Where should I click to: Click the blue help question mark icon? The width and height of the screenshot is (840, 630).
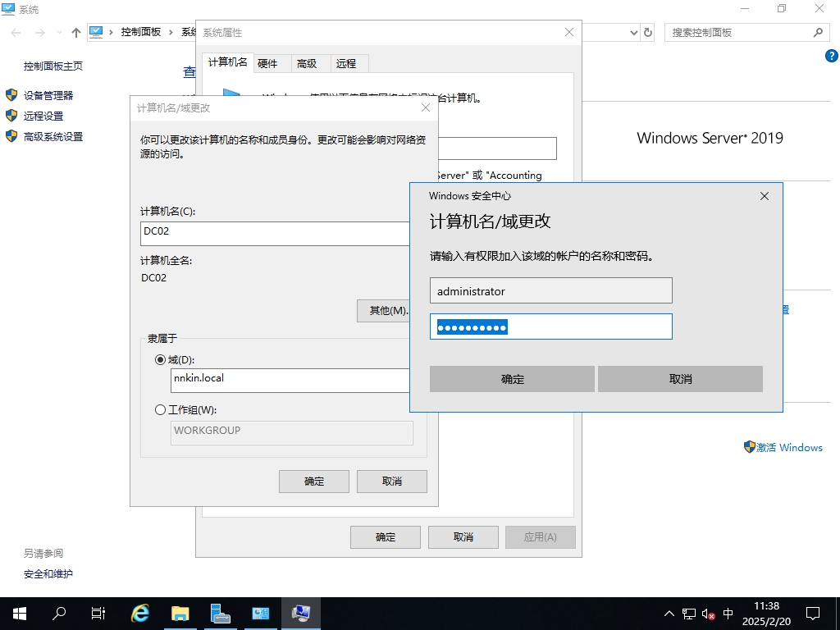(830, 56)
